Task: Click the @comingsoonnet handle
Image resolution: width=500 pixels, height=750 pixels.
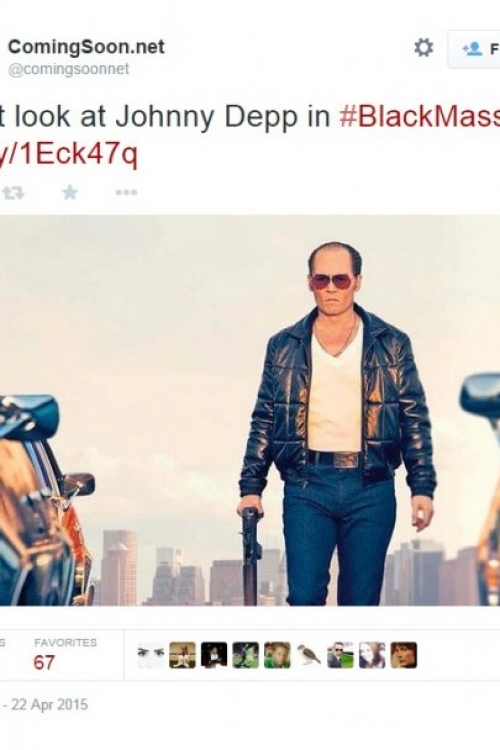Action: [68, 69]
